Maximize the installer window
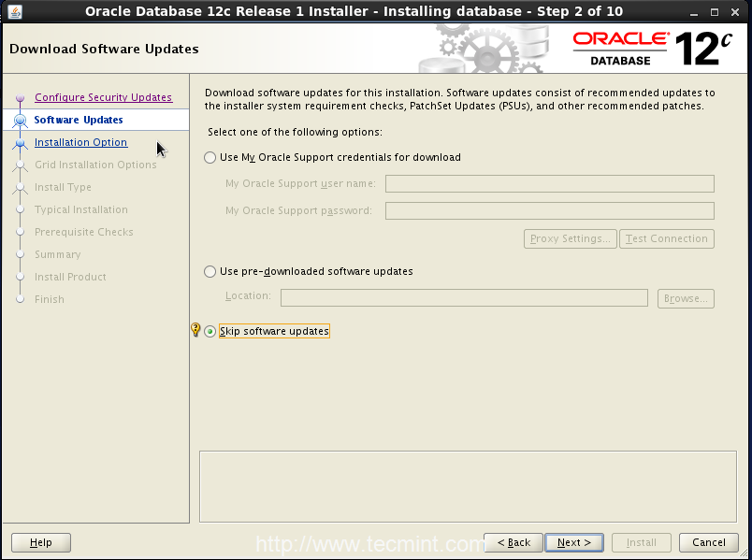This screenshot has height=560, width=752. [715, 12]
